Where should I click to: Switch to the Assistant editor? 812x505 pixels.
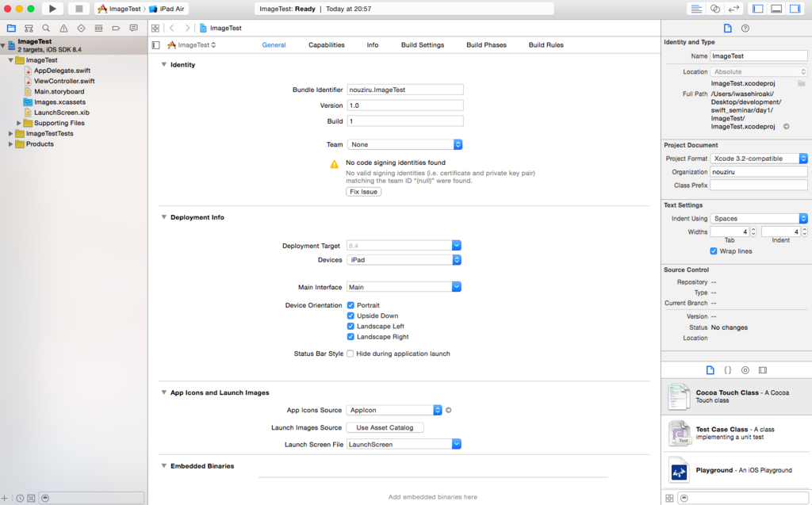(x=715, y=9)
